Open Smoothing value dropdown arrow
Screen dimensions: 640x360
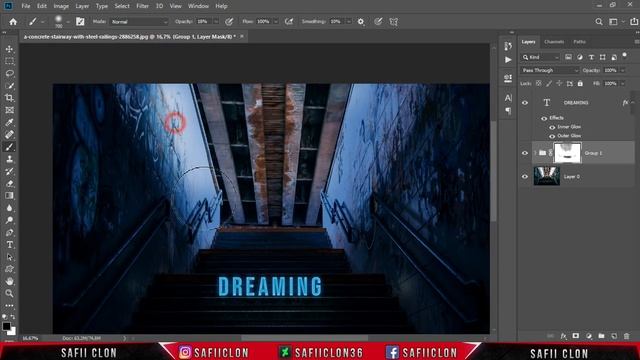pyautogui.click(x=349, y=22)
